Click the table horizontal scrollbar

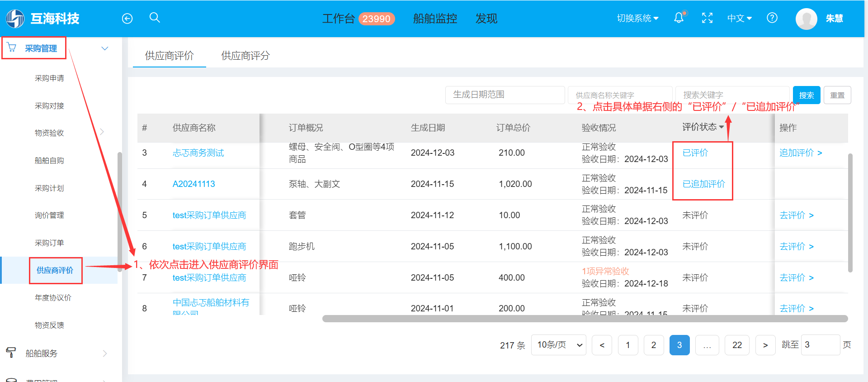point(585,319)
